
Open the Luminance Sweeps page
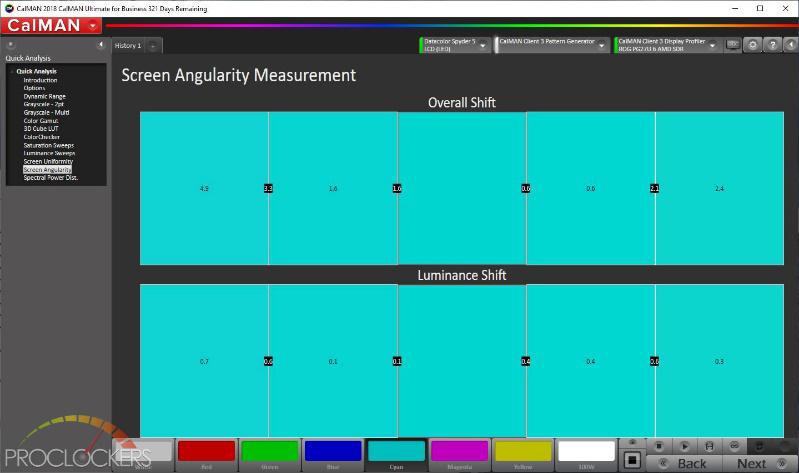[49, 153]
